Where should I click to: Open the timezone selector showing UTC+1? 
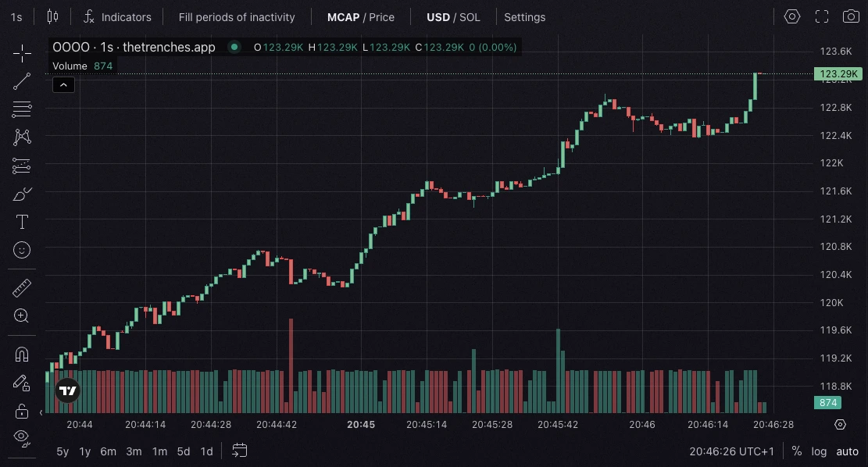pos(731,451)
